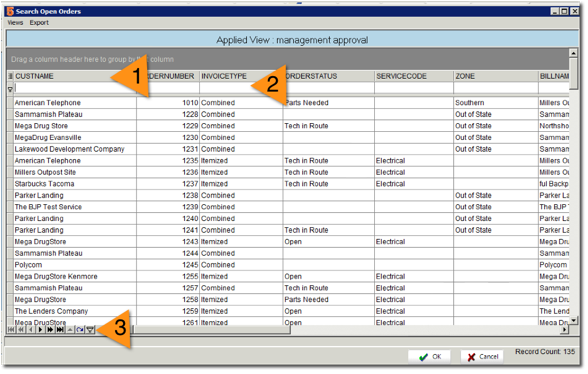Click the Southern zone cell
The width and height of the screenshot is (588, 374).
click(496, 103)
